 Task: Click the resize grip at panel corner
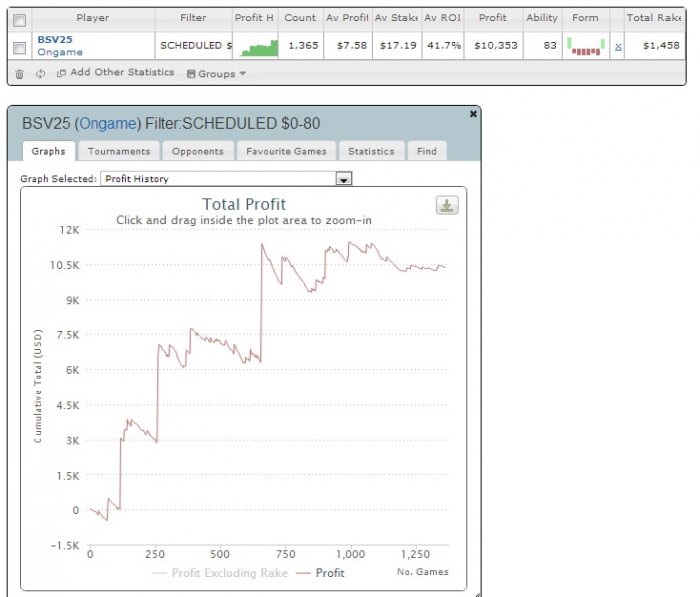pos(478,594)
